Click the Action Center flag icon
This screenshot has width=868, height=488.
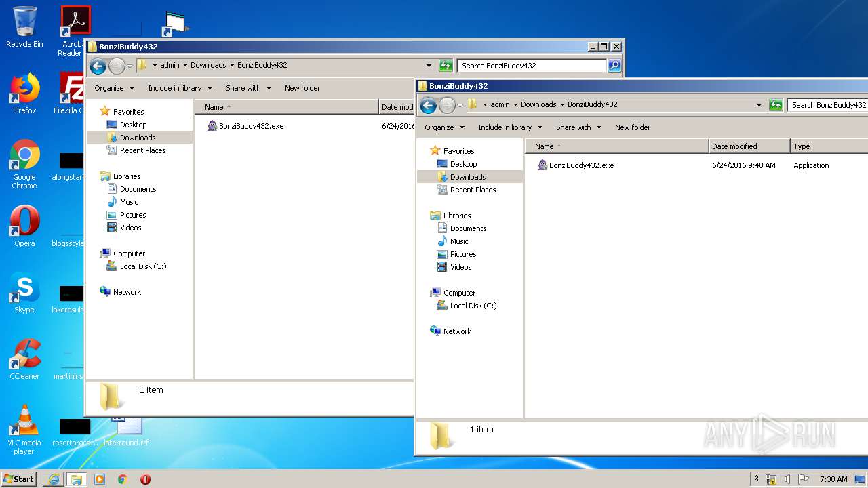pyautogui.click(x=803, y=479)
